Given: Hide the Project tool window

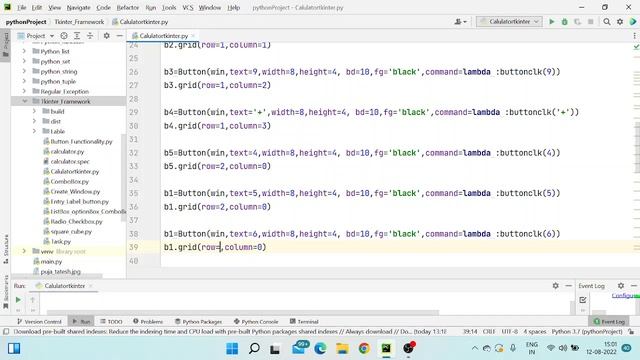Looking at the screenshot, I should coord(120,36).
